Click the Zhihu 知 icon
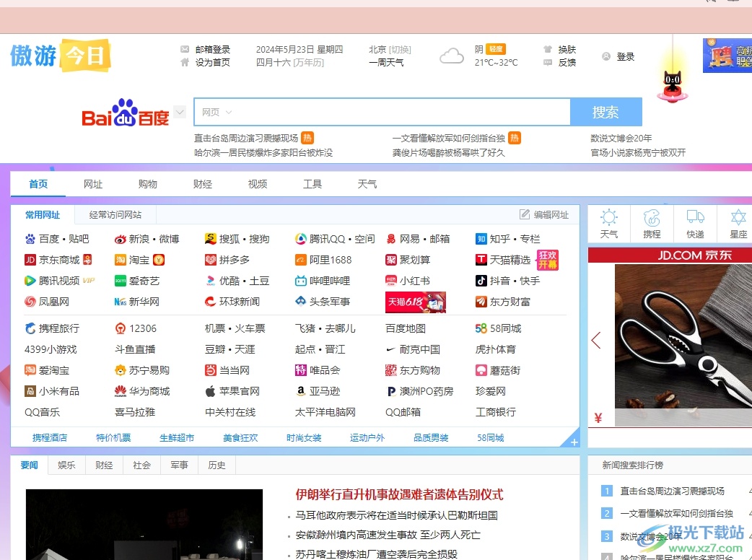 click(481, 239)
